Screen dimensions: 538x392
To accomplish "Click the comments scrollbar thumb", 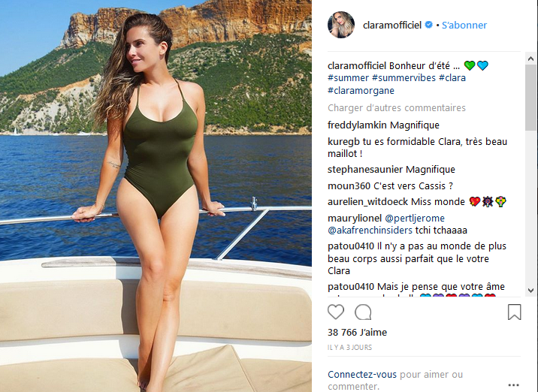I will [x=530, y=98].
